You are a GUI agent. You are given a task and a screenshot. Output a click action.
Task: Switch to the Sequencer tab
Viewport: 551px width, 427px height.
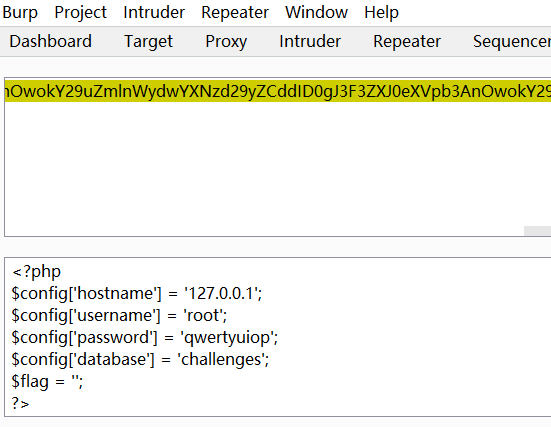coord(512,41)
